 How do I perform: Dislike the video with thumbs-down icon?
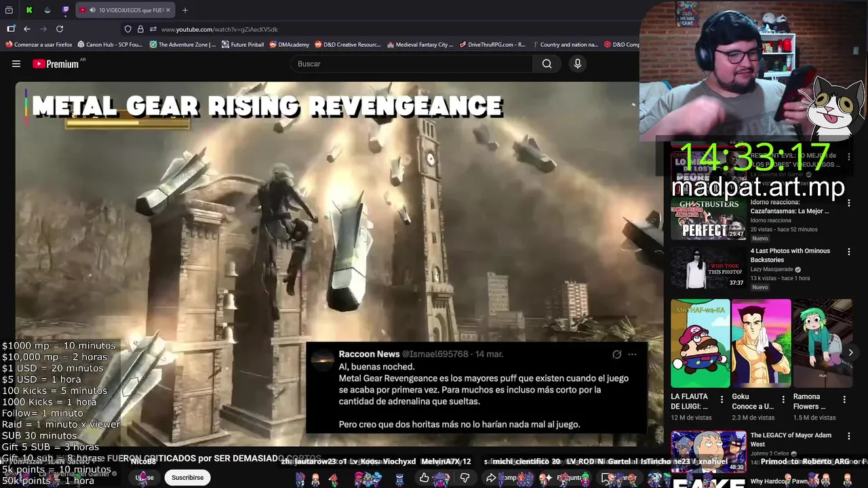point(465,478)
